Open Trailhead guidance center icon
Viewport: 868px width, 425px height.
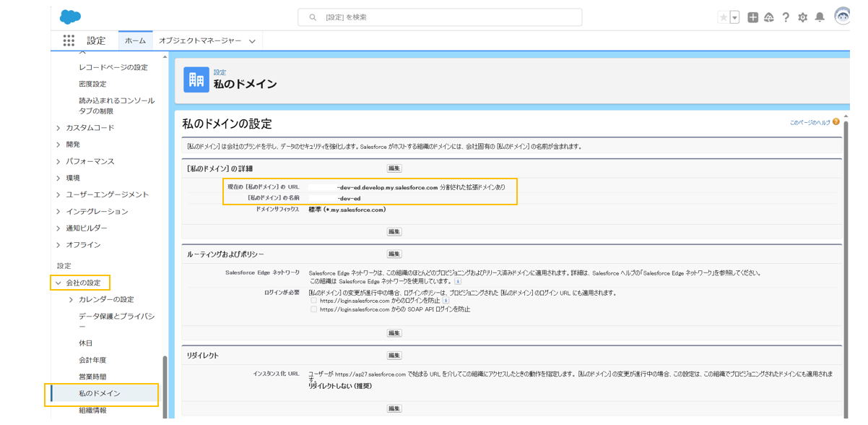click(769, 17)
